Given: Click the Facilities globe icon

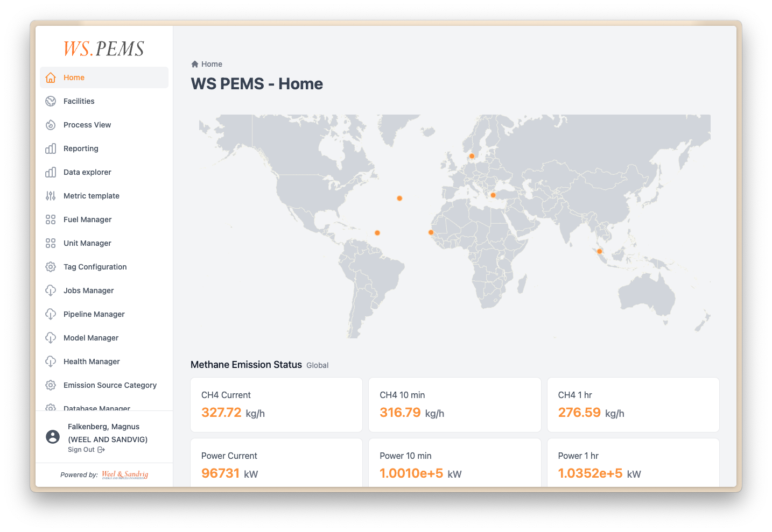Looking at the screenshot, I should 51,101.
